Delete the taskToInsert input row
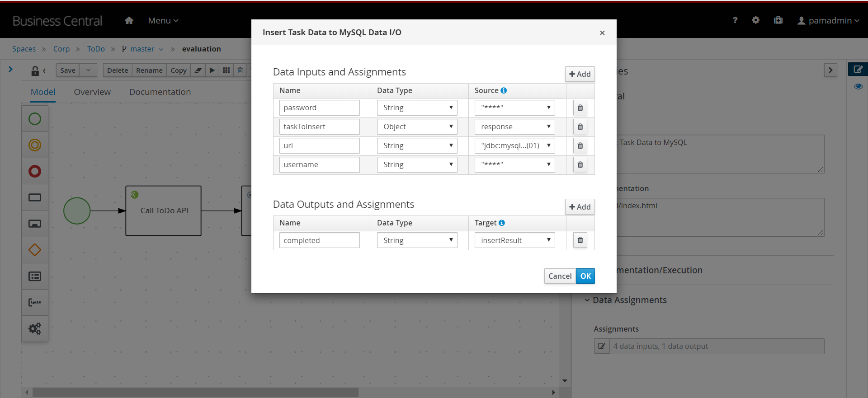868x398 pixels. point(580,127)
